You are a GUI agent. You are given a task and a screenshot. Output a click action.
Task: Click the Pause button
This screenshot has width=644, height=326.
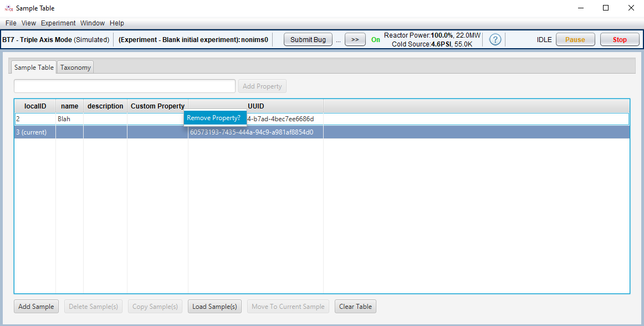[575, 40]
